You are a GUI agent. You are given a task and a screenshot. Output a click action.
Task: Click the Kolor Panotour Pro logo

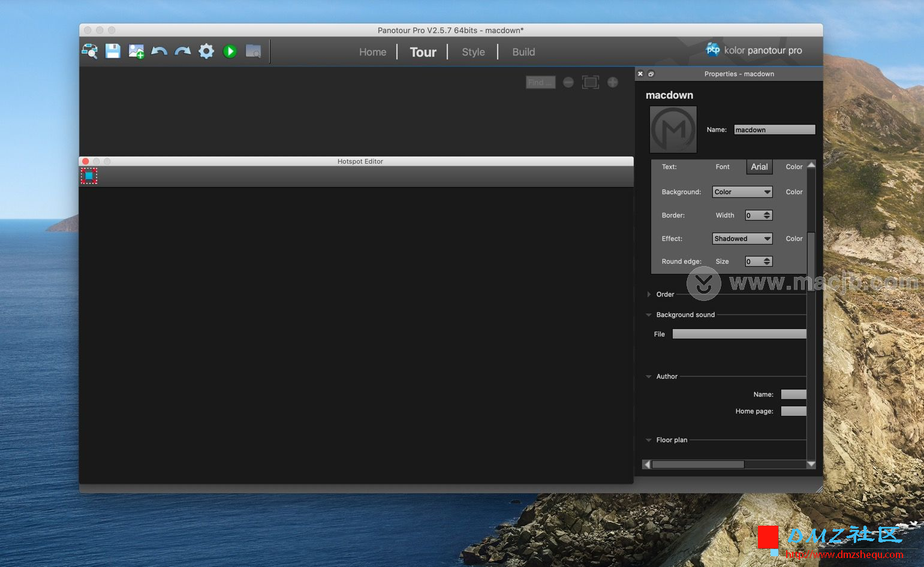click(754, 50)
